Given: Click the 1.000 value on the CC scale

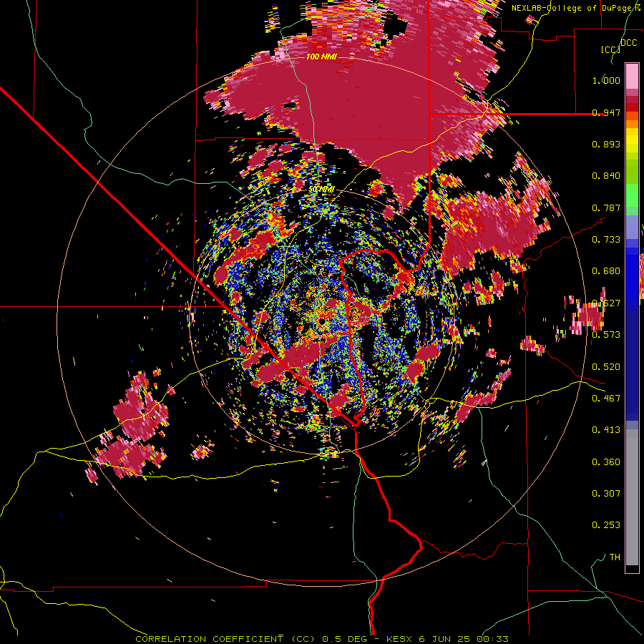Looking at the screenshot, I should coord(606,80).
